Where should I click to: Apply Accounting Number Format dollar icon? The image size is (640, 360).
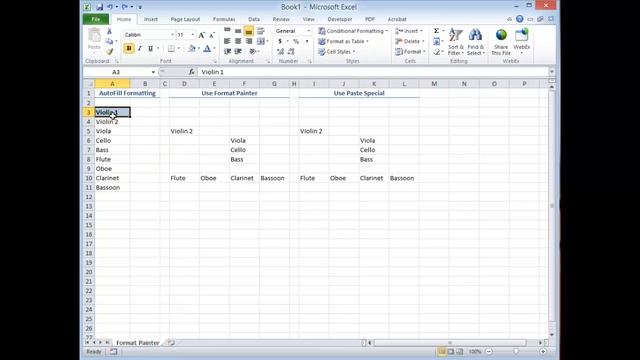[280, 41]
